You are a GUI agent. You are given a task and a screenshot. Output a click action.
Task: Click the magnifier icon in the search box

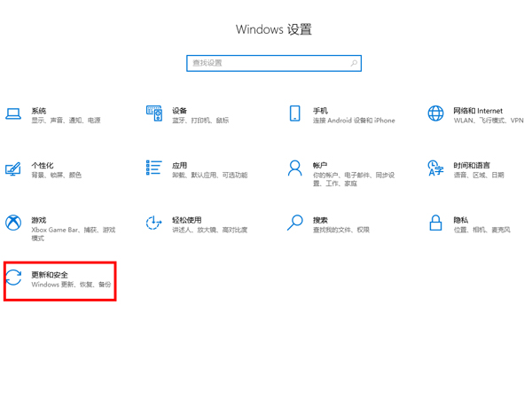click(x=354, y=63)
